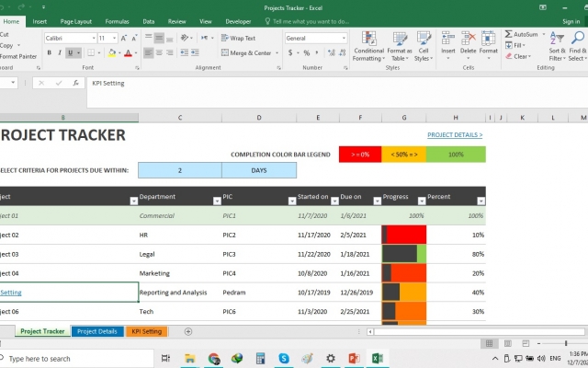
Task: Add a new sheet with plus button
Action: (x=188, y=331)
